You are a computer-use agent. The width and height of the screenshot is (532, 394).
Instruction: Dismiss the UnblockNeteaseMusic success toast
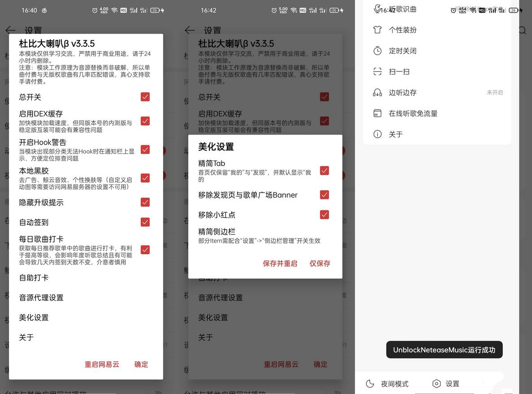pyautogui.click(x=444, y=350)
